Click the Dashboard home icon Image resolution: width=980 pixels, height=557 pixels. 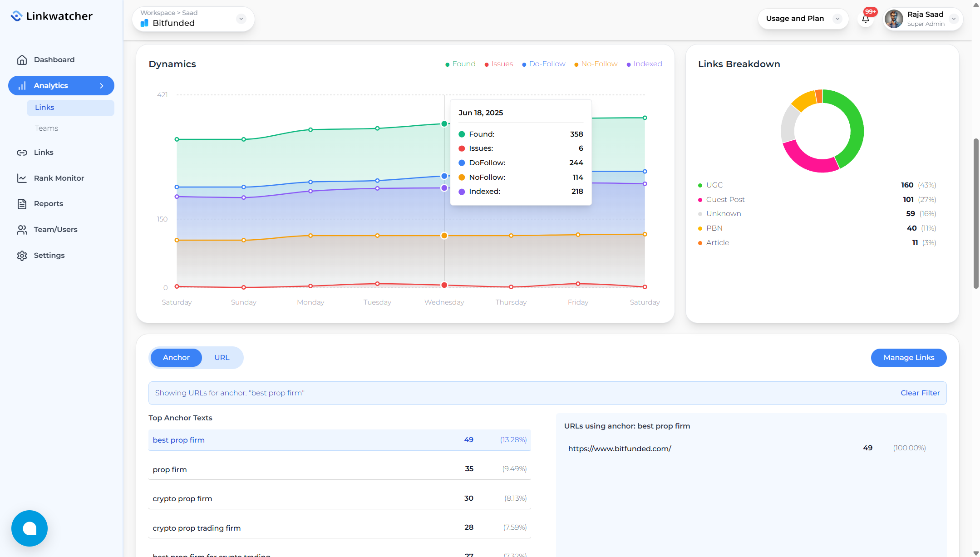22,60
